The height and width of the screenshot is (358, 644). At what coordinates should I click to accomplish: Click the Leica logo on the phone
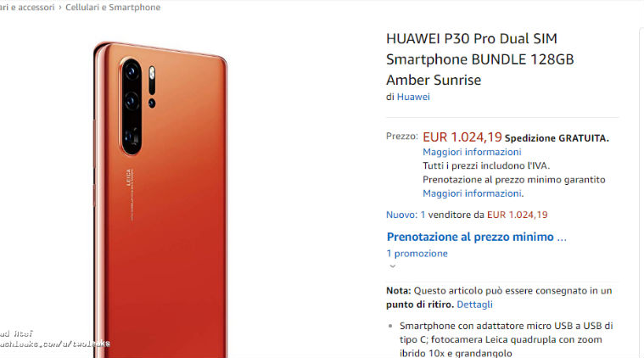click(129, 177)
